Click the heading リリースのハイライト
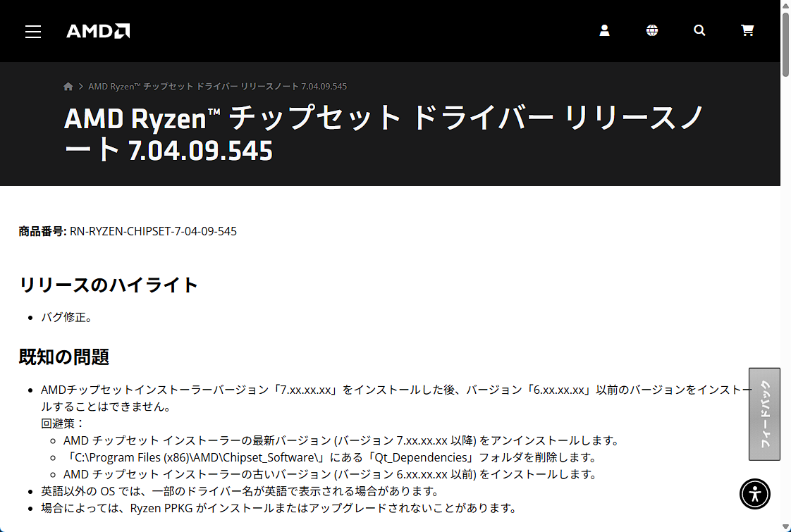This screenshot has width=791, height=532. pyautogui.click(x=108, y=285)
